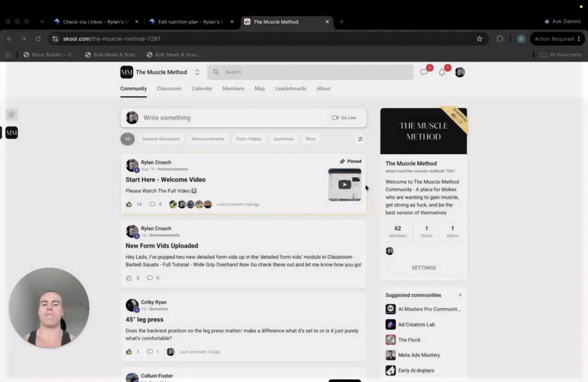Click the 62 Members count
The image size is (588, 382).
397,232
